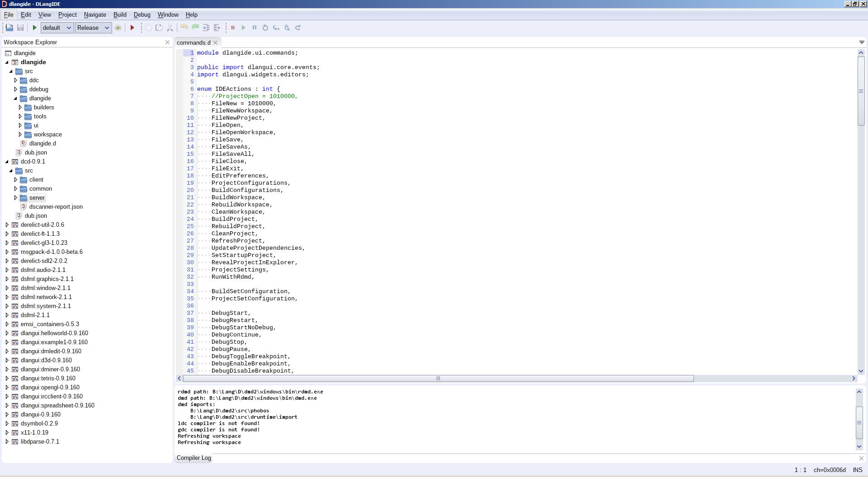Click the Undo arrow icon

pos(184,27)
